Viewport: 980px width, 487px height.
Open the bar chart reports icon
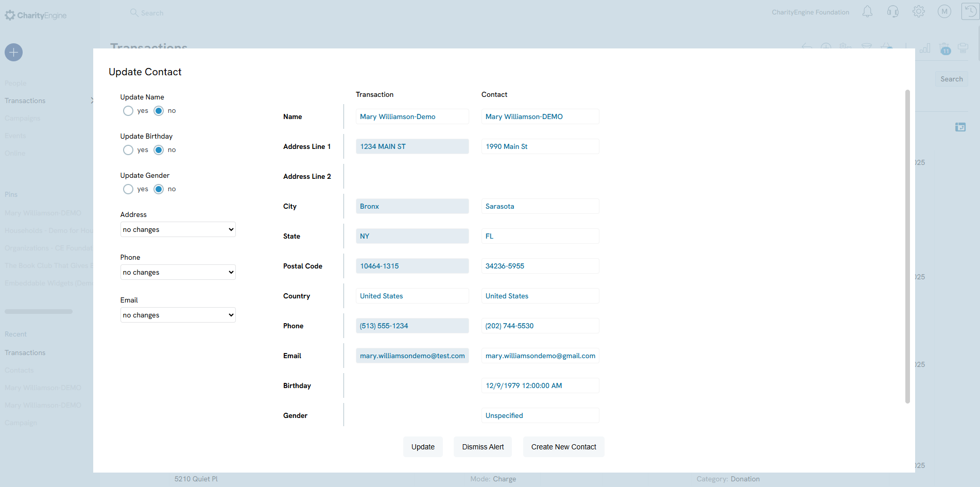click(925, 48)
